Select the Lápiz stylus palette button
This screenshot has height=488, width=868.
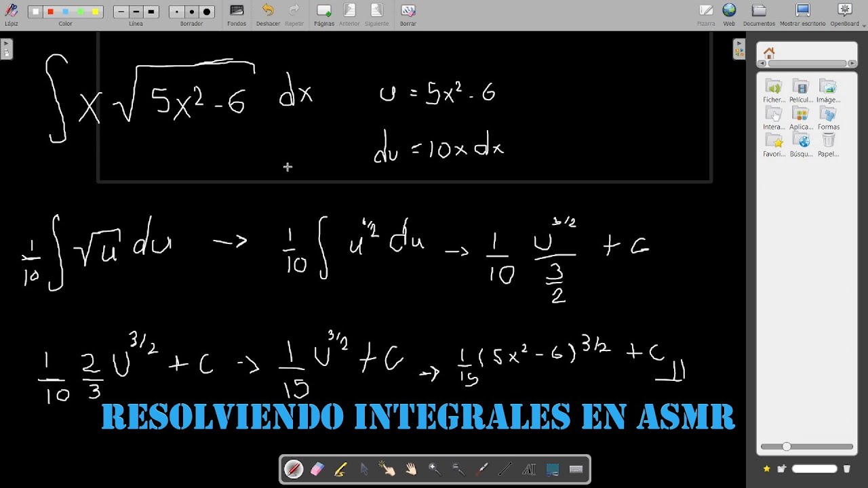click(12, 14)
